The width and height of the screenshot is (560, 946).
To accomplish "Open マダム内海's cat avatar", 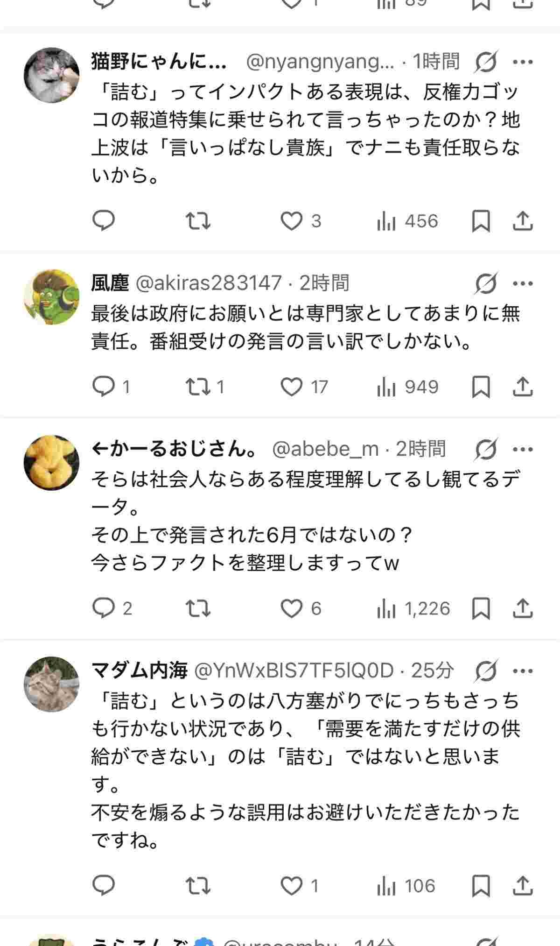I will (51, 684).
